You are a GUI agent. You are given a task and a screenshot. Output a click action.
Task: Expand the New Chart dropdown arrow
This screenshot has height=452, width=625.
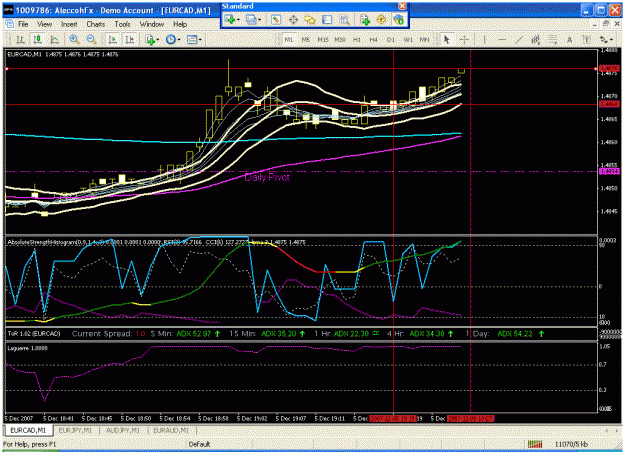238,19
